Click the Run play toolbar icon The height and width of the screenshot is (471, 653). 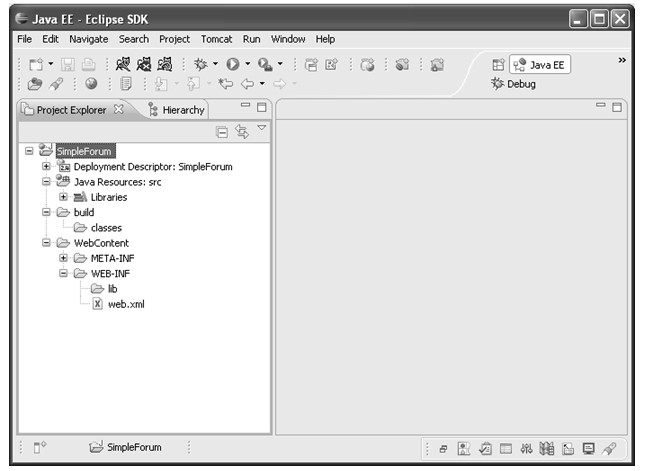pyautogui.click(x=233, y=64)
